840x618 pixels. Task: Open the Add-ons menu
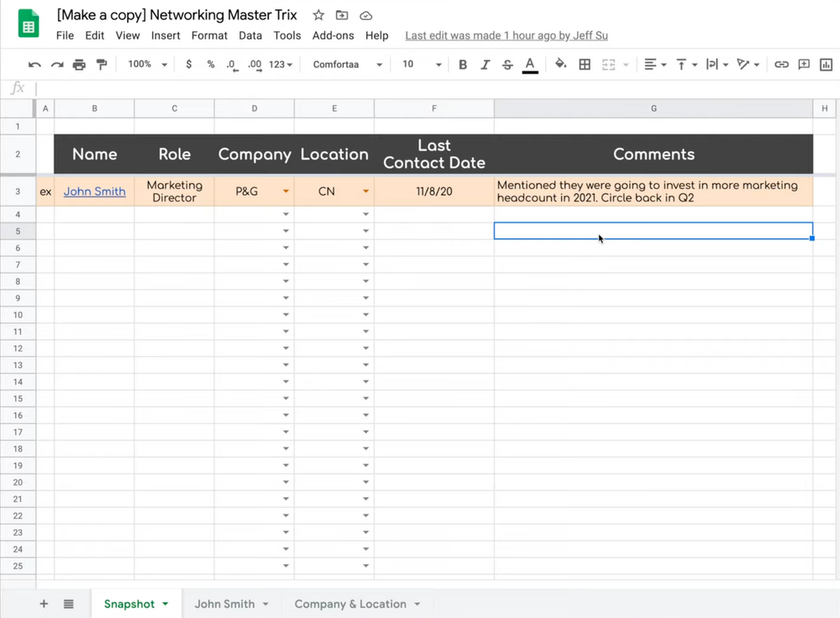[333, 35]
